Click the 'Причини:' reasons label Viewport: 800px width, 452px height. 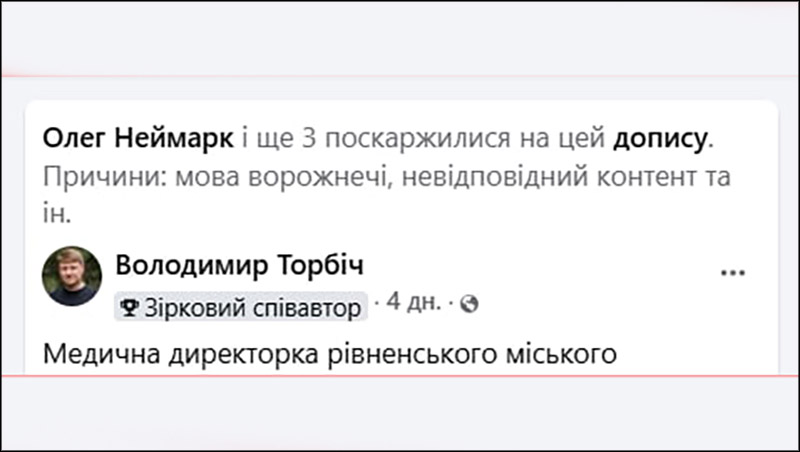105,178
